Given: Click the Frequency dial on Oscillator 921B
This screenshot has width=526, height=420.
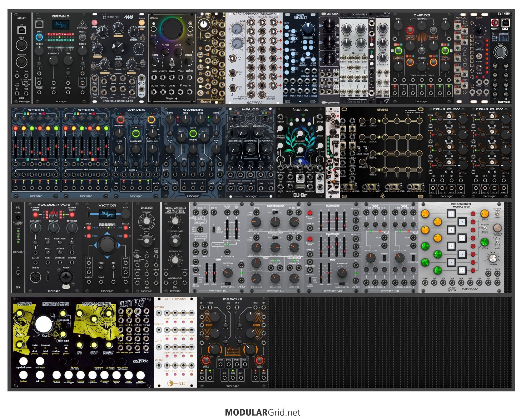Looking at the screenshot, I should pyautogui.click(x=147, y=222).
